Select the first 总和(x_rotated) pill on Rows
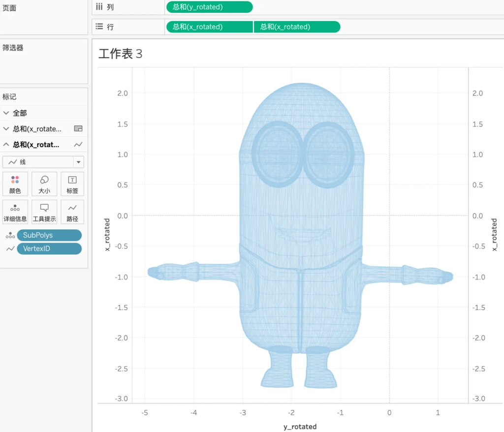The height and width of the screenshot is (432, 504). tap(209, 27)
